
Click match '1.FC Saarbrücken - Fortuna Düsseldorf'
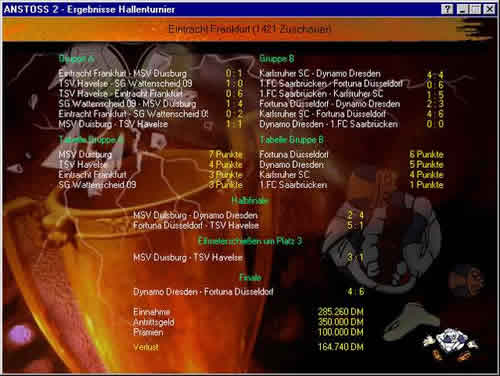pos(331,83)
